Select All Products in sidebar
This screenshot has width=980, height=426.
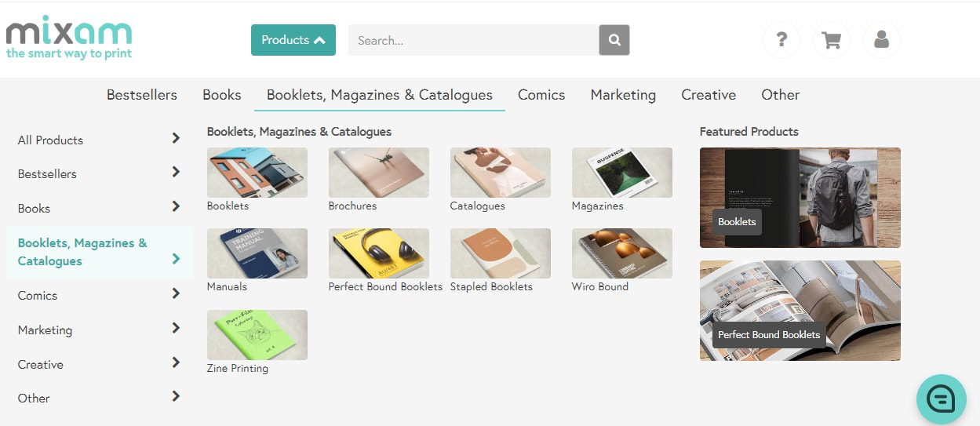[50, 140]
